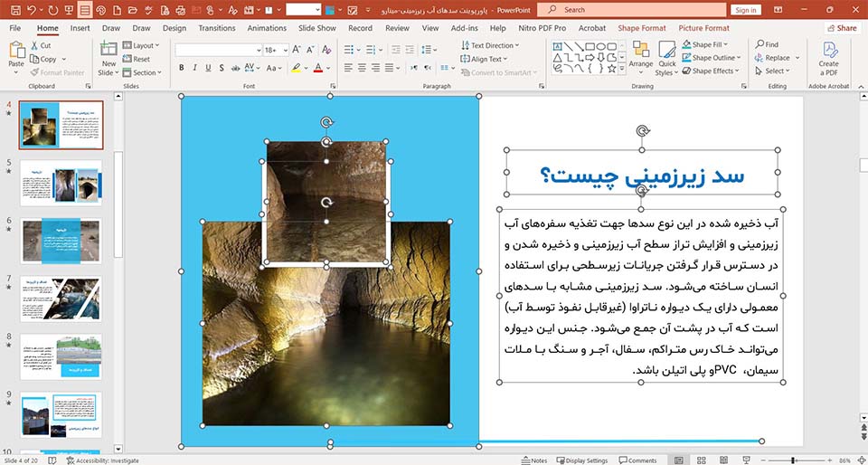Image resolution: width=868 pixels, height=465 pixels.
Task: Open file via folder icon in quick access
Action: [132, 10]
